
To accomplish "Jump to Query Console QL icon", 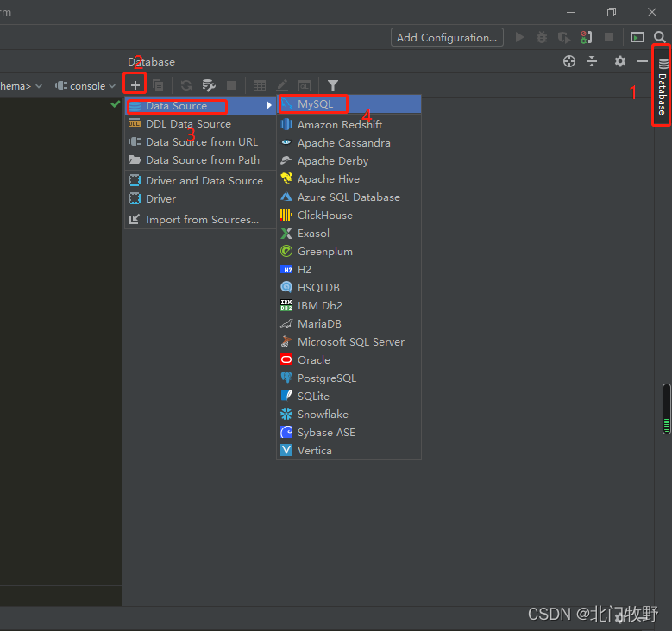I will [x=305, y=85].
